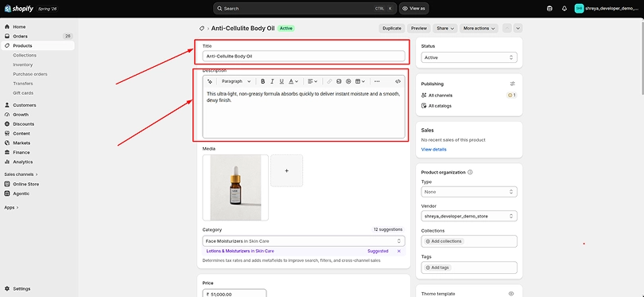Click the Title input field
The image size is (644, 297).
pos(304,56)
